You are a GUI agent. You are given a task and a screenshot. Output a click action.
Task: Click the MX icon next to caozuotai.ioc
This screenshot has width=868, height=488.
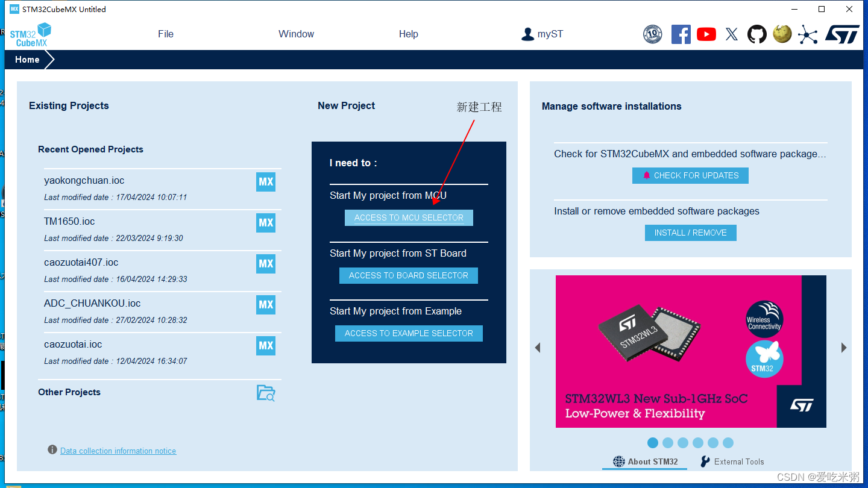point(266,346)
